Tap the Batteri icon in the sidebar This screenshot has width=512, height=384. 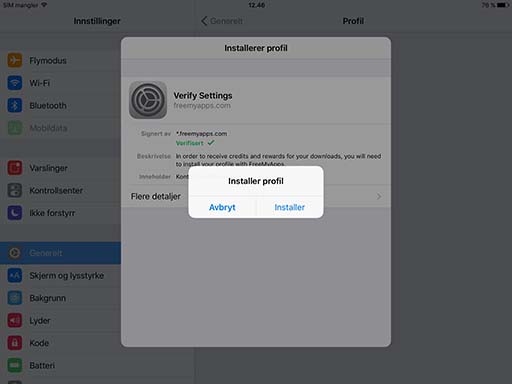[x=15, y=365]
